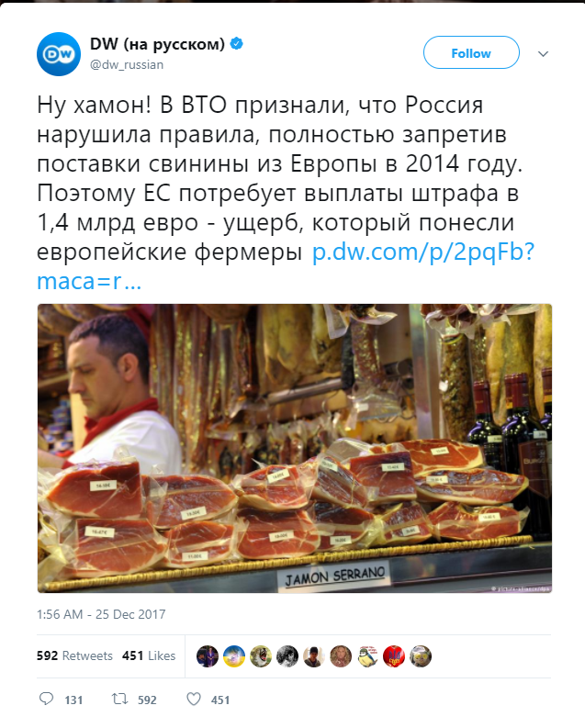Screen dimensions: 585x728
Task: Retweet using the retweet arrows icon
Action: click(119, 699)
